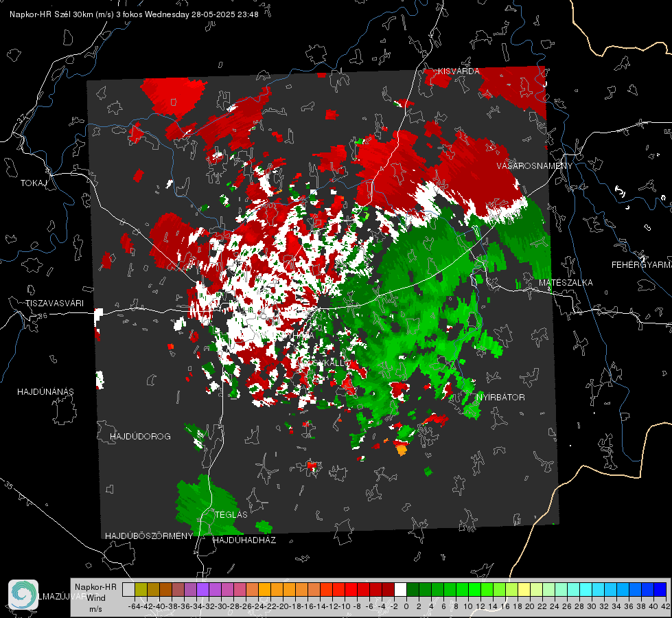672x618 pixels.
Task: Click the legend value label -64
Action: pos(134,606)
